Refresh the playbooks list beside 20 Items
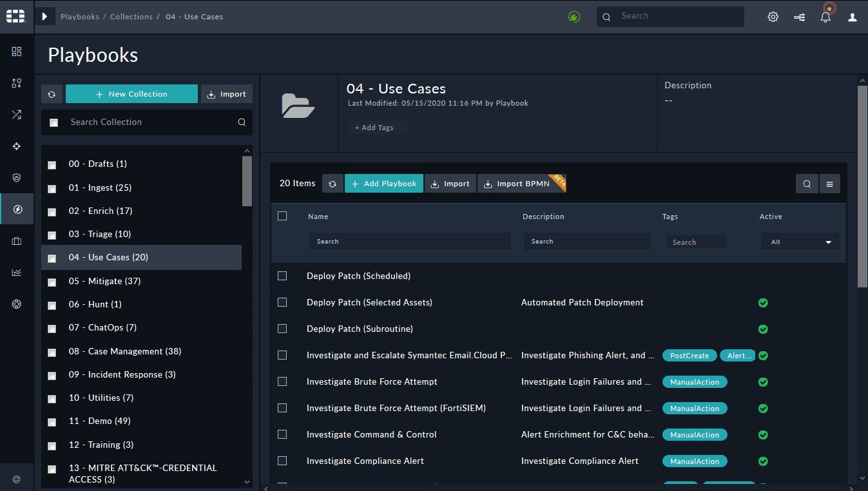 [333, 184]
